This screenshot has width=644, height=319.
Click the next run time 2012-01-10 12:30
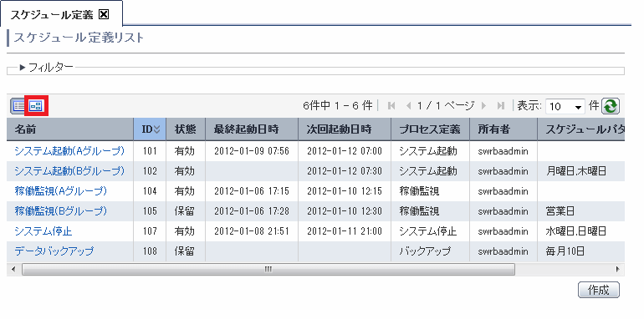345,211
